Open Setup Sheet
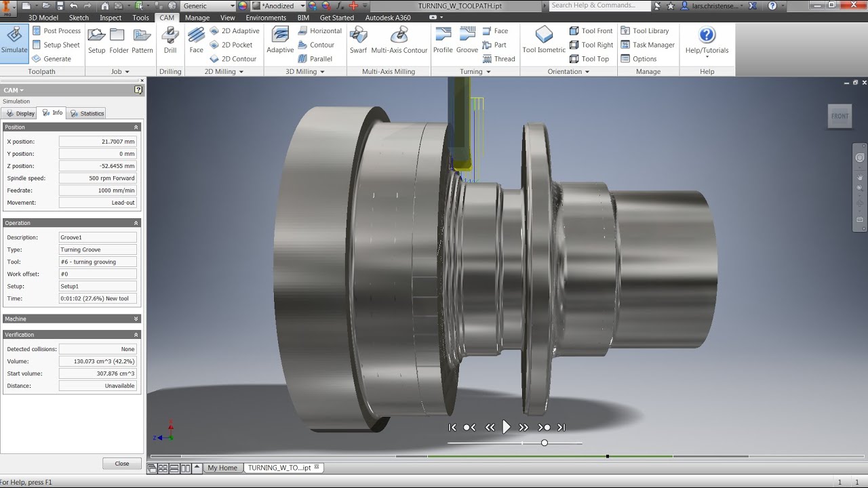868x488 pixels. tap(56, 45)
